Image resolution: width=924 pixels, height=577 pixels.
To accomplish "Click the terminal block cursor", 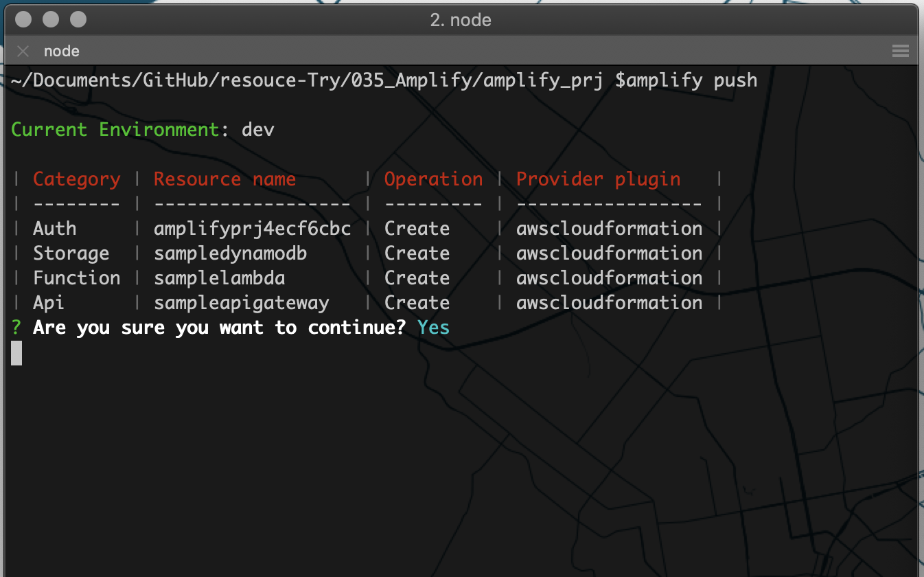I will coord(16,352).
